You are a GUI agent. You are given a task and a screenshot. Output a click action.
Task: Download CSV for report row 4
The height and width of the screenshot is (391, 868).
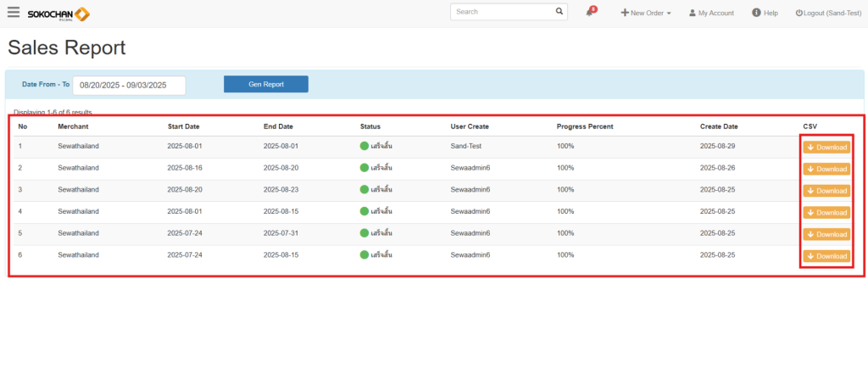pos(826,212)
